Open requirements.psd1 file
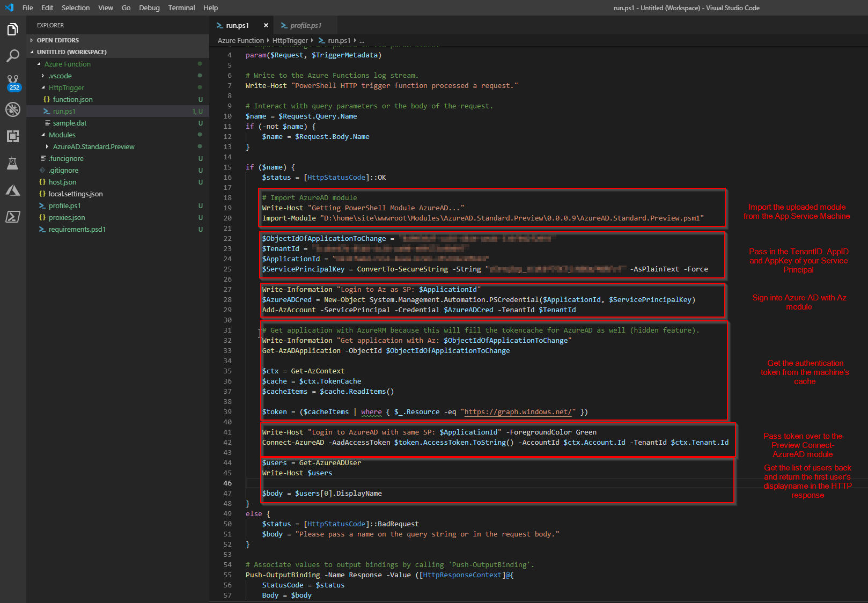 (118, 229)
